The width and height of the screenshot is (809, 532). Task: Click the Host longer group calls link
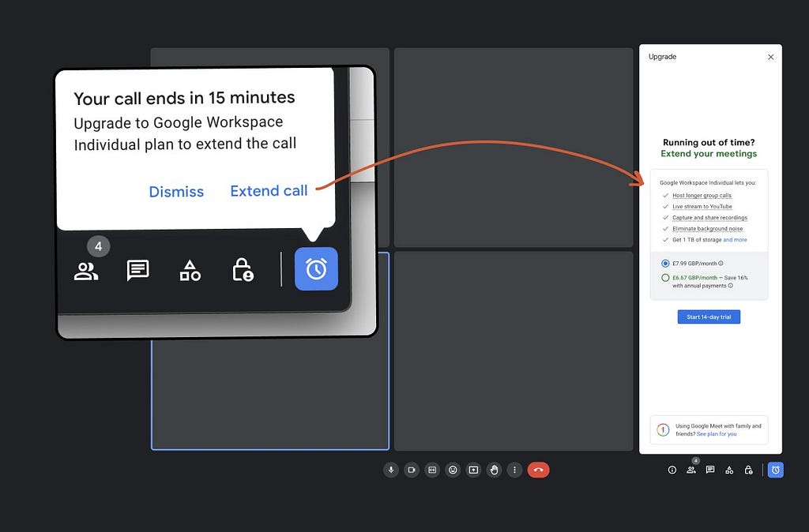click(x=702, y=196)
